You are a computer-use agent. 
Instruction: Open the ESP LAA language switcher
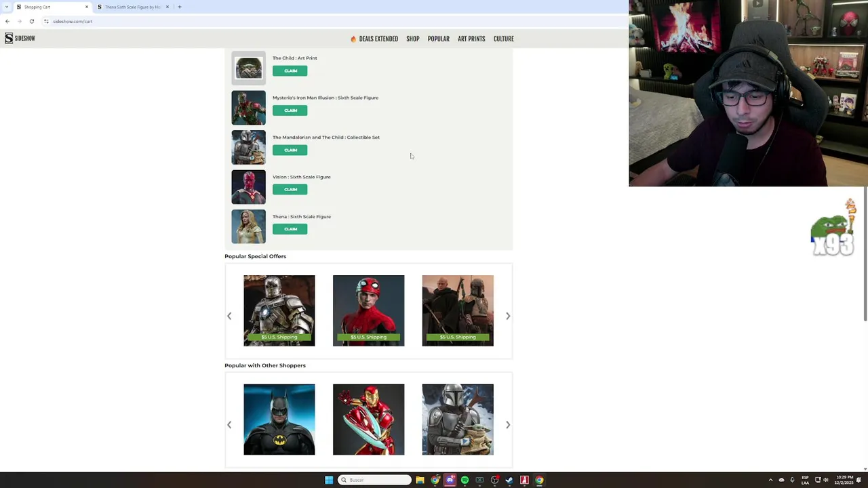pyautogui.click(x=805, y=480)
